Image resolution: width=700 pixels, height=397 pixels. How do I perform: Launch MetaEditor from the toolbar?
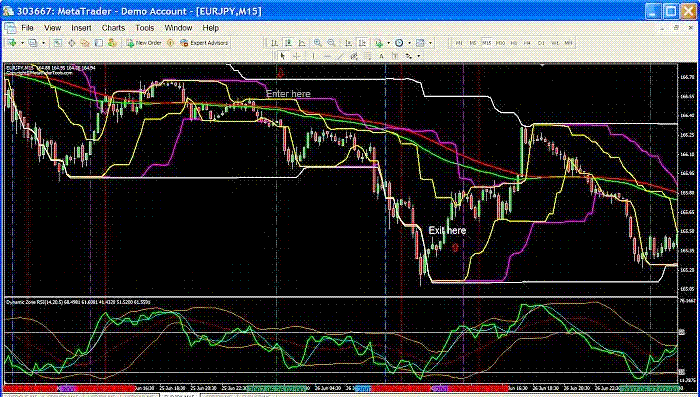pos(170,43)
